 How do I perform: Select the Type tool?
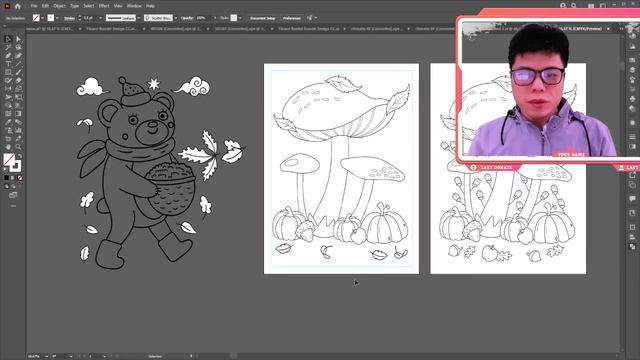click(x=8, y=64)
